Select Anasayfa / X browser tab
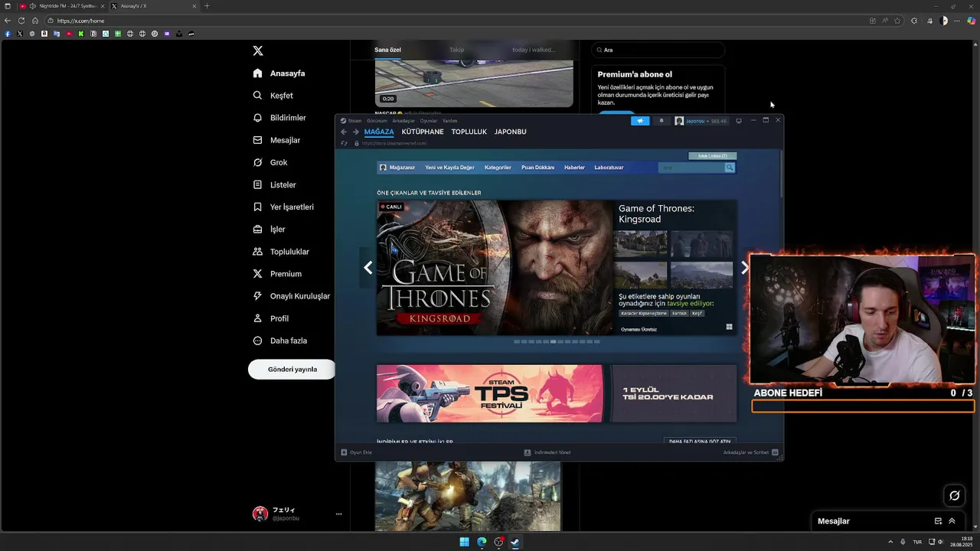Image resolution: width=980 pixels, height=551 pixels. coord(153,6)
